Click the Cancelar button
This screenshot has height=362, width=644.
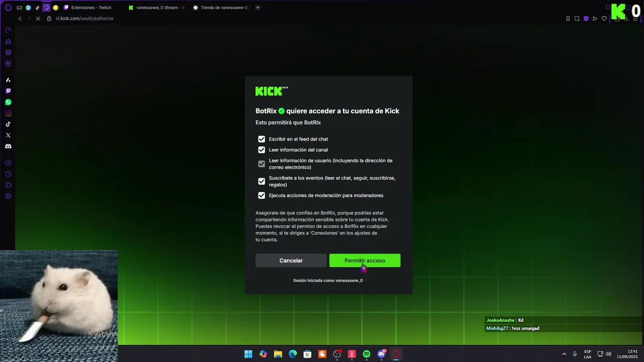pyautogui.click(x=291, y=260)
